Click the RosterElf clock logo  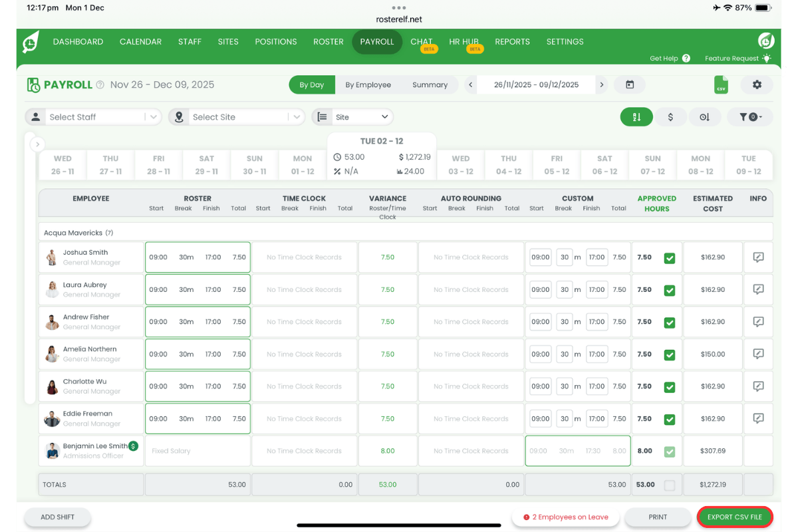[x=30, y=42]
